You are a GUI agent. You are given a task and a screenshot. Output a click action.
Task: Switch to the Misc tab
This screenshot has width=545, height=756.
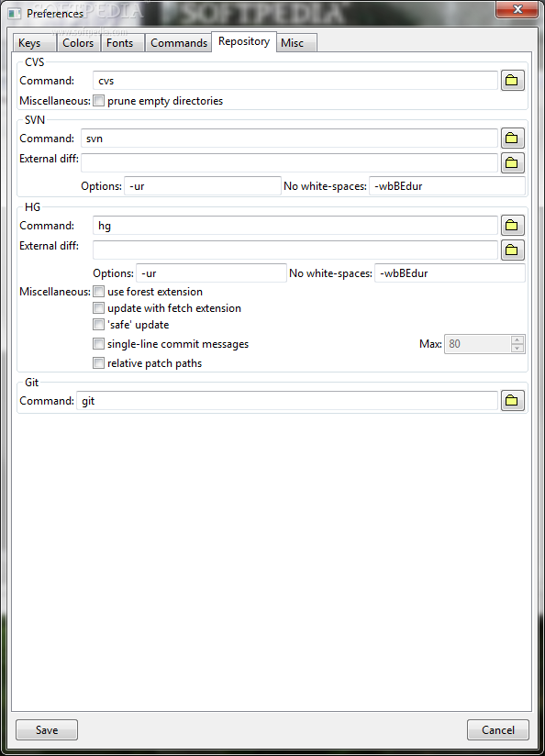point(296,43)
